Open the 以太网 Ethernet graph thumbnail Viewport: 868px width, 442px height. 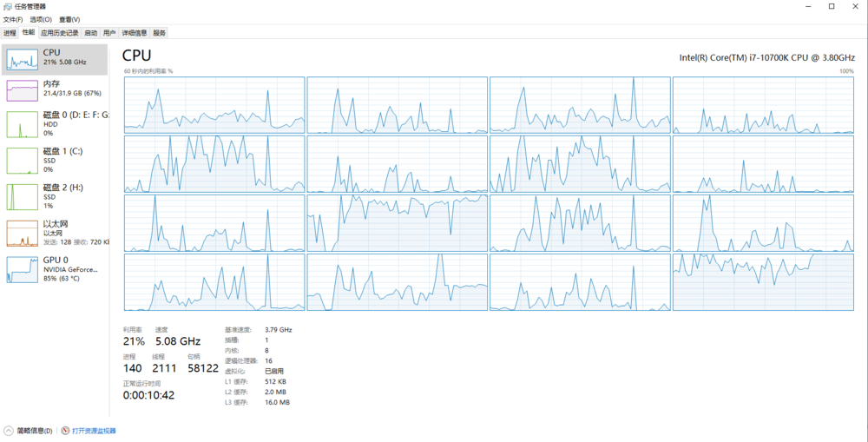[23, 234]
